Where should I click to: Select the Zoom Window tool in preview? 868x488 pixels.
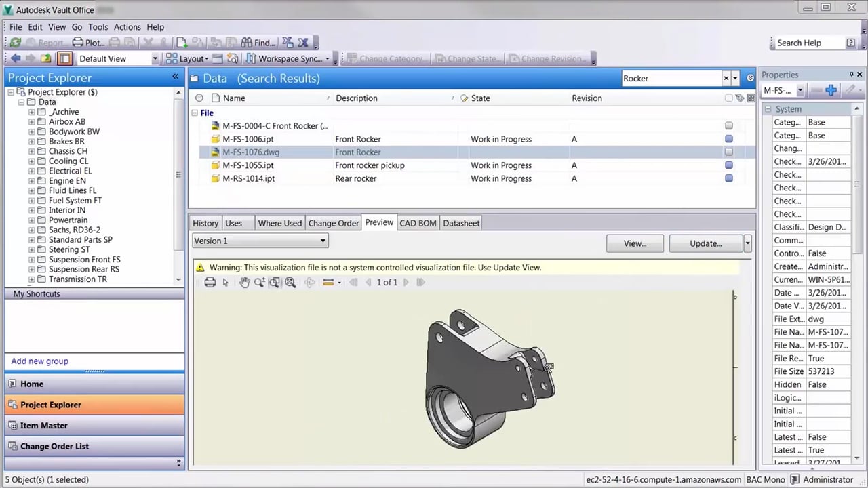[275, 283]
